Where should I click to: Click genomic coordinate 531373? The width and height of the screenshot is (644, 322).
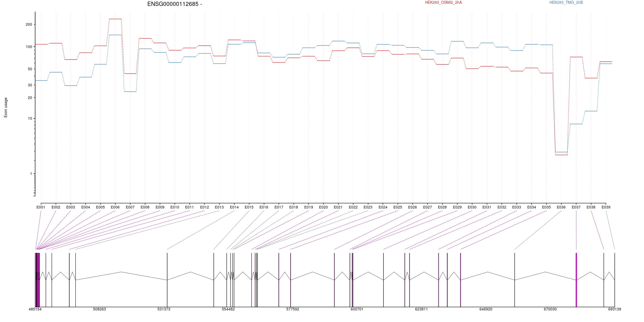click(164, 309)
